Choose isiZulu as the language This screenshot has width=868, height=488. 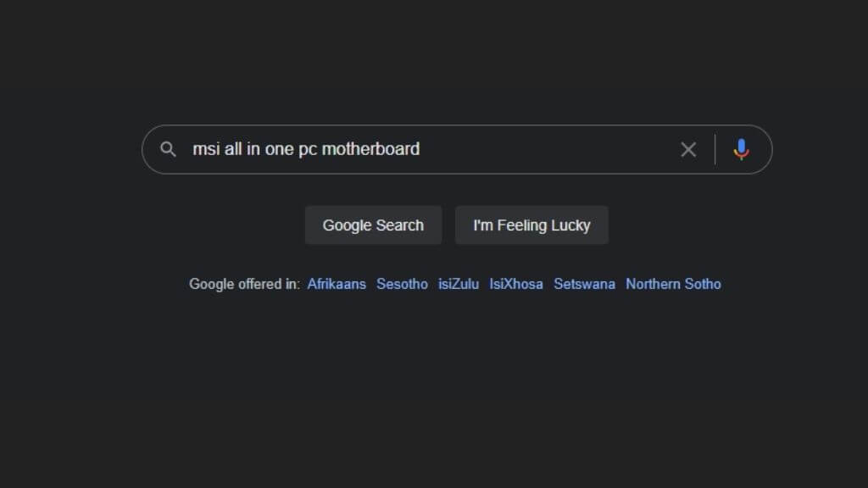point(459,284)
